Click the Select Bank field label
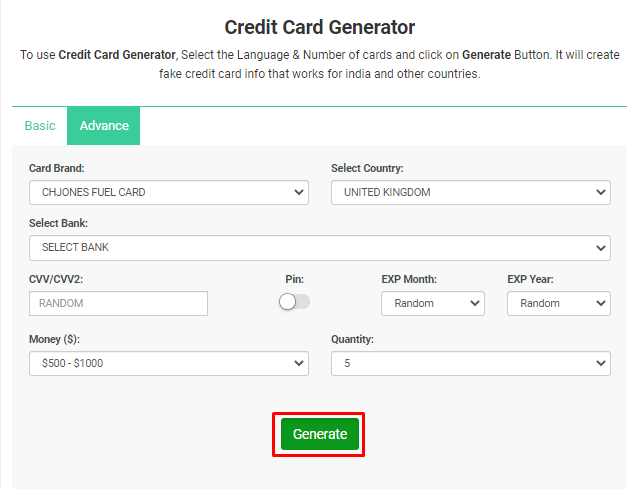This screenshot has width=627, height=489. pyautogui.click(x=58, y=223)
